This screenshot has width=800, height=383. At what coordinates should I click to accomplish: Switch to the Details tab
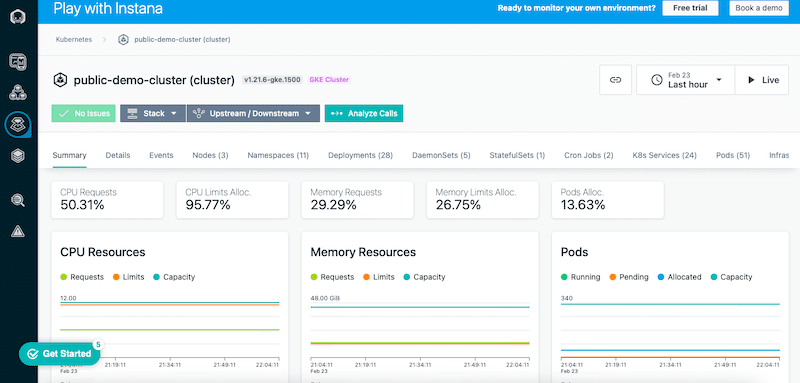(x=118, y=155)
